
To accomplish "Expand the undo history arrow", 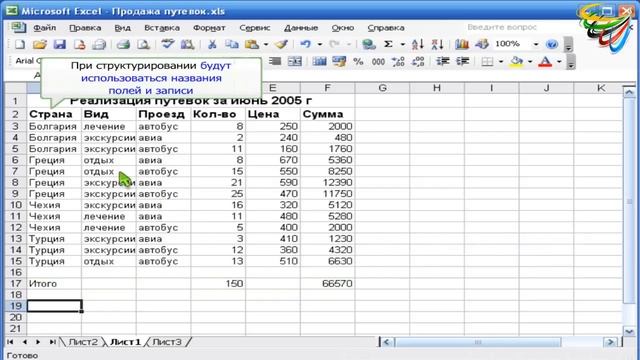I will [x=320, y=44].
